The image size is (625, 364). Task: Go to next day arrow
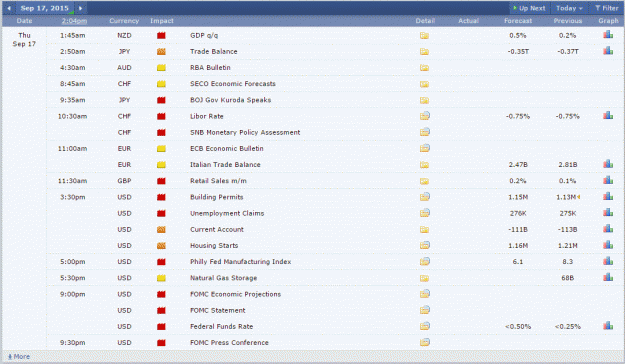[x=81, y=8]
